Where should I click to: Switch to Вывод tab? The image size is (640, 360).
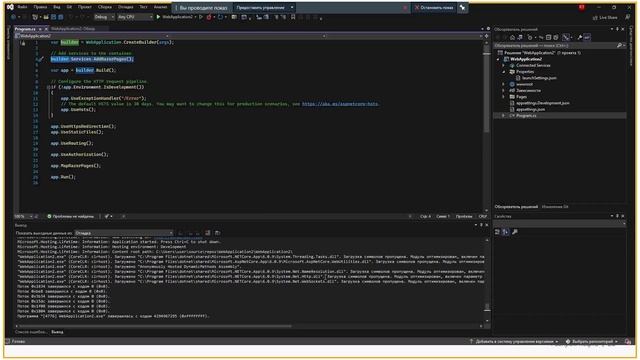pyautogui.click(x=57, y=332)
